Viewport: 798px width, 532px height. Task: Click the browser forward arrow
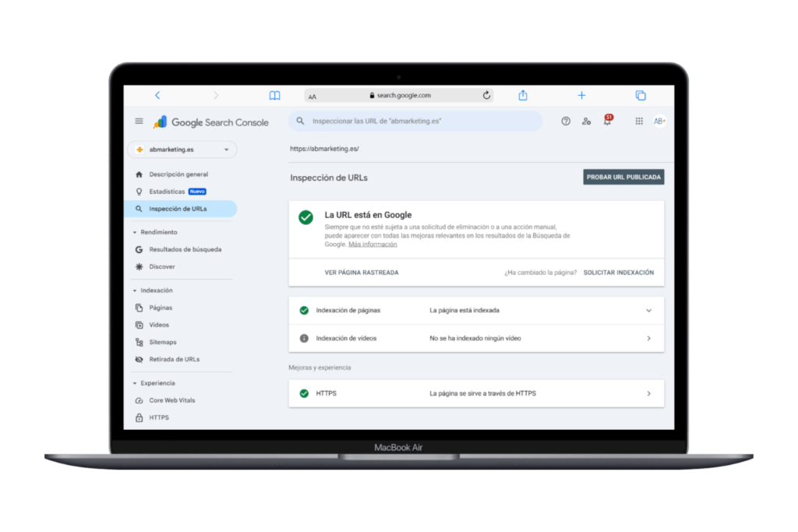coord(216,95)
